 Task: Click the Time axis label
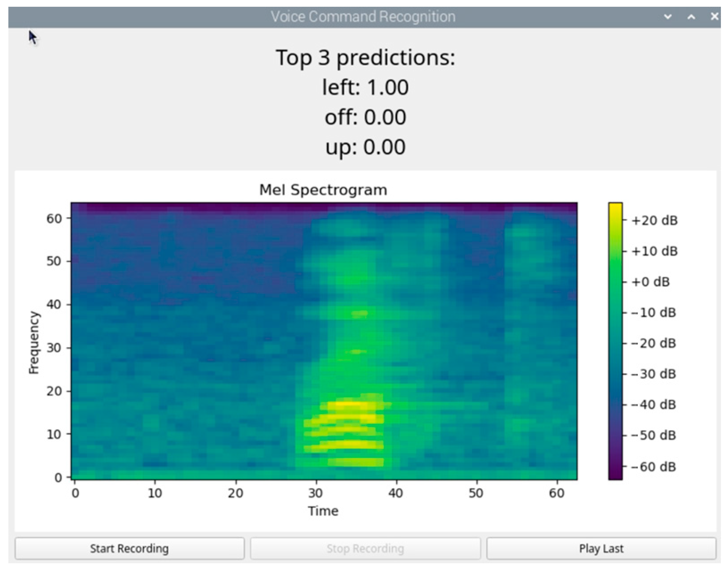click(x=323, y=511)
